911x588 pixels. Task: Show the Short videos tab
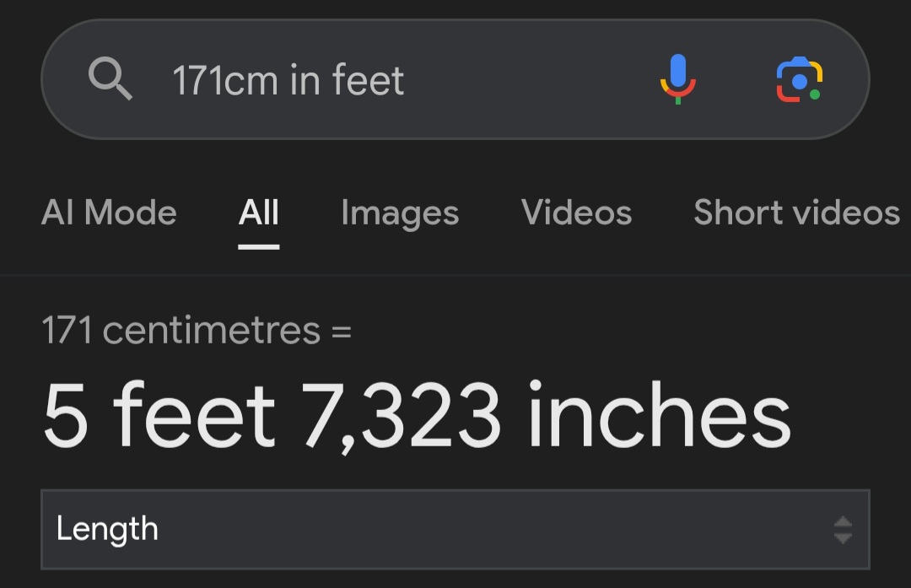796,213
